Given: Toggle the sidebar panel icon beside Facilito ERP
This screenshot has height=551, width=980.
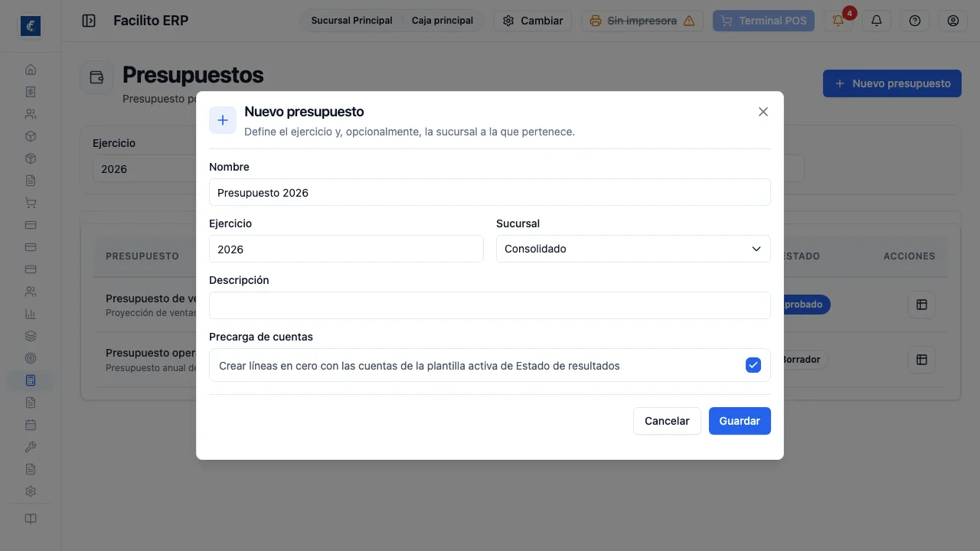Looking at the screenshot, I should click(x=89, y=21).
